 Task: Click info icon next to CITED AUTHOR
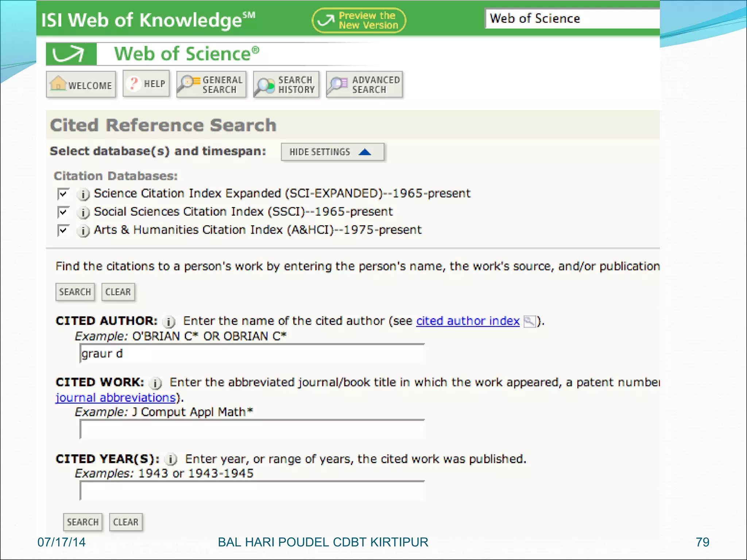169,322
